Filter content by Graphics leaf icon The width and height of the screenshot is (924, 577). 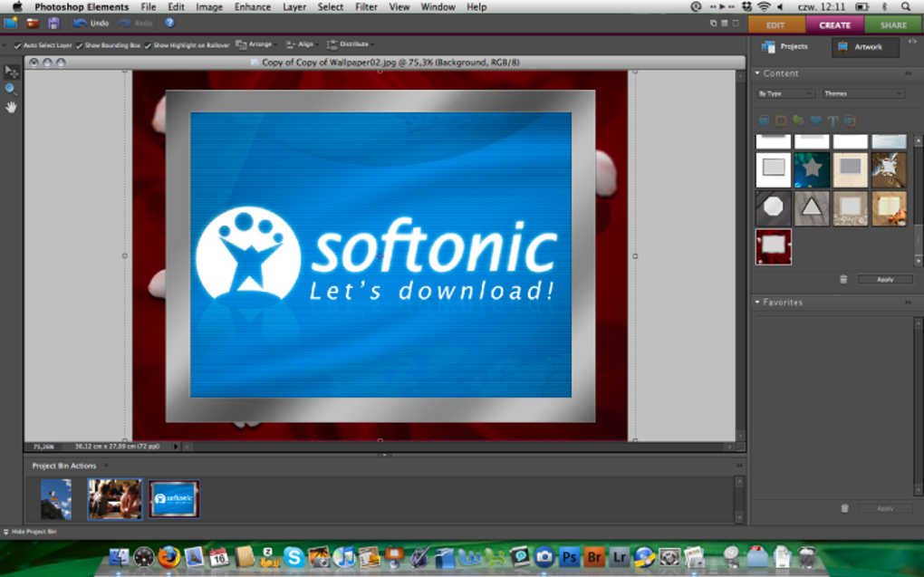(x=798, y=120)
